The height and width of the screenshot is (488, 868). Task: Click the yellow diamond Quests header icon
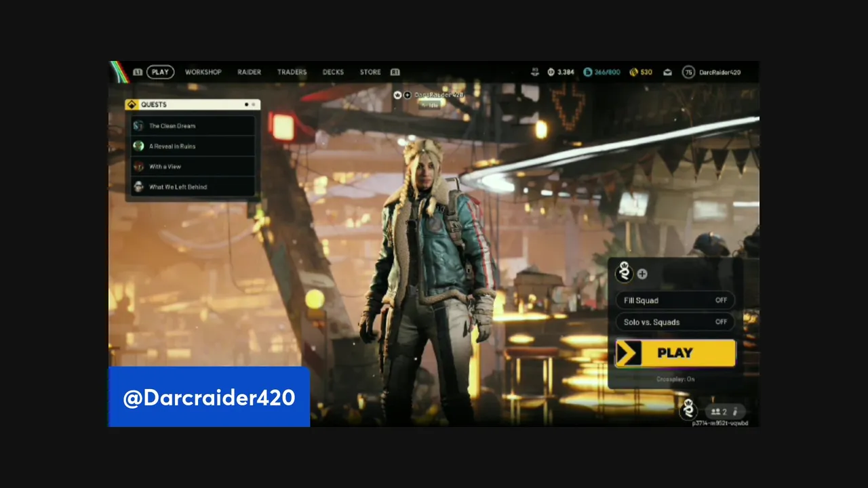point(132,104)
